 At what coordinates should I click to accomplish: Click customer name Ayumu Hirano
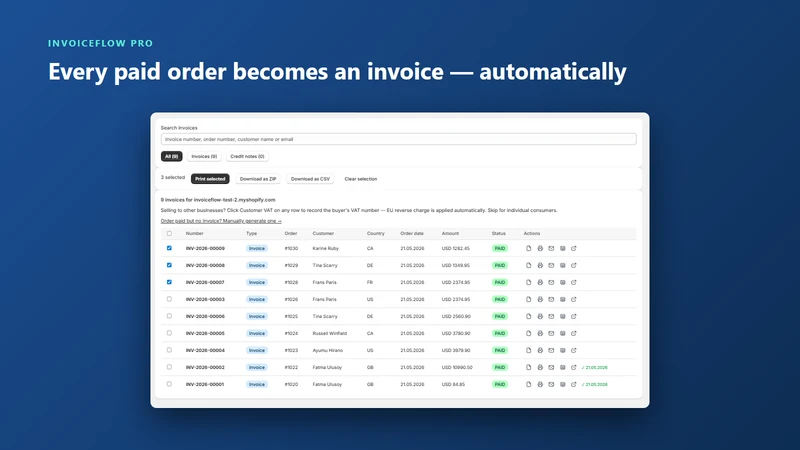coord(328,351)
